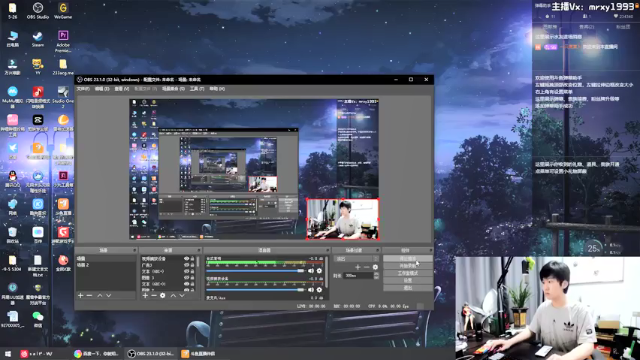Click the WeChat desktop shortcut

[38, 319]
